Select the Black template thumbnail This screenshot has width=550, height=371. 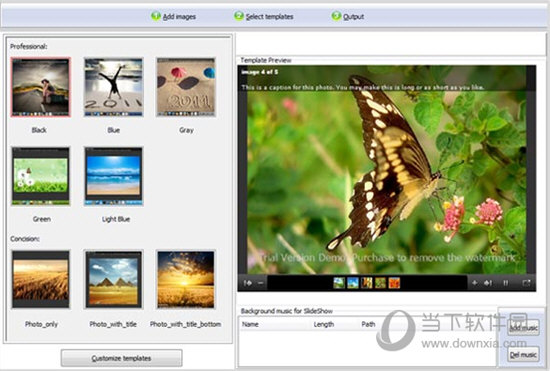(x=41, y=87)
